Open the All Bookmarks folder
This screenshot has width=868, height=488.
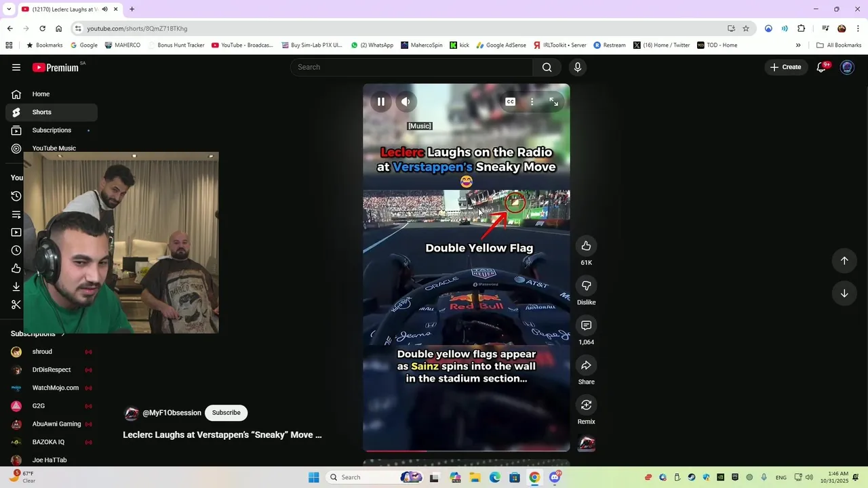(x=839, y=45)
